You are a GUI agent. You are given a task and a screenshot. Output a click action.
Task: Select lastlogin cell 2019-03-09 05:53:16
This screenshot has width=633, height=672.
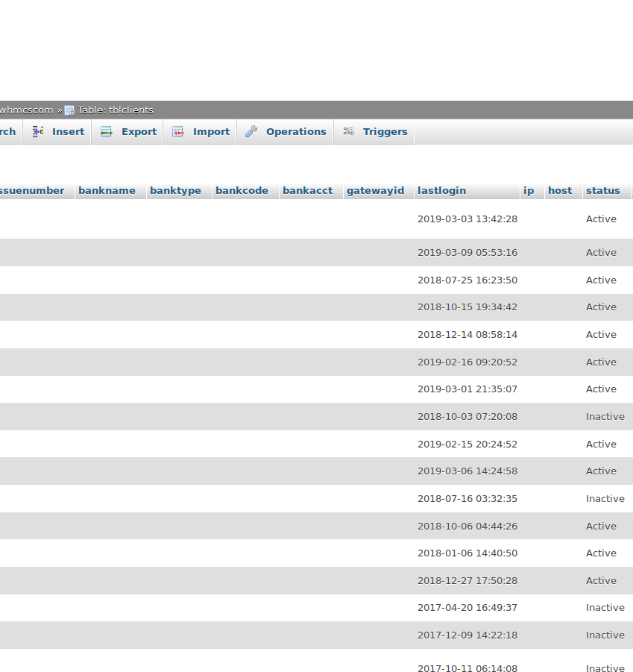click(x=467, y=252)
